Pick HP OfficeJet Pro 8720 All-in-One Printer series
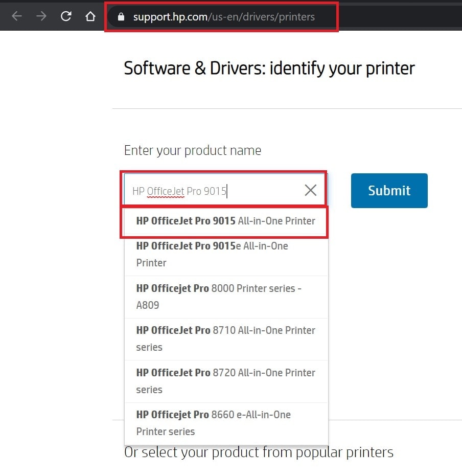The width and height of the screenshot is (462, 476). (226, 381)
